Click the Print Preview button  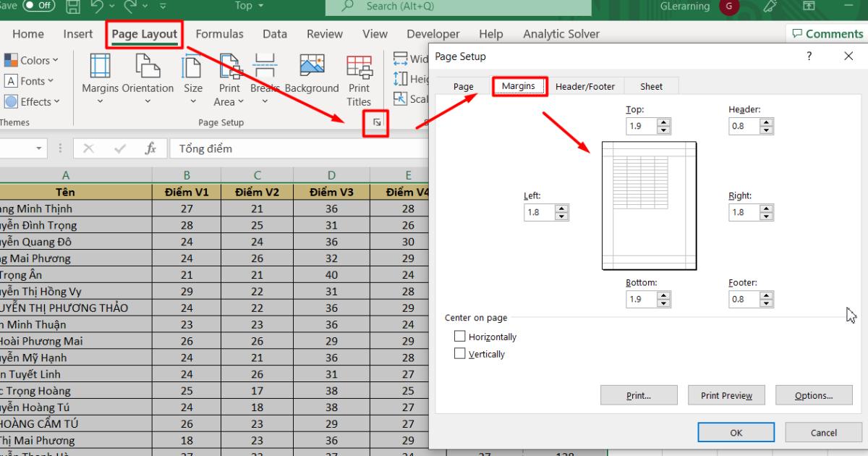click(726, 395)
